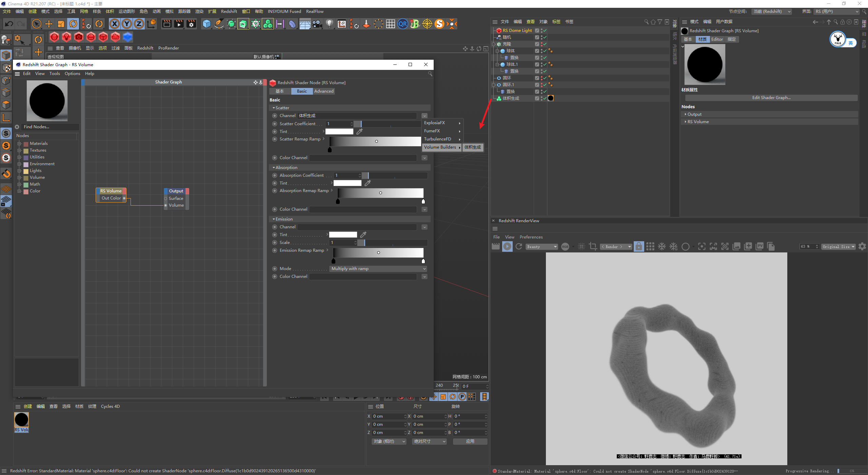
Task: Expand the Materials node category
Action: 20,144
